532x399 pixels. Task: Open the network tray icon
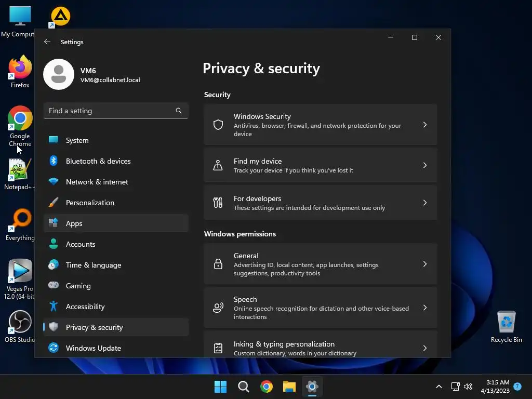coord(455,387)
